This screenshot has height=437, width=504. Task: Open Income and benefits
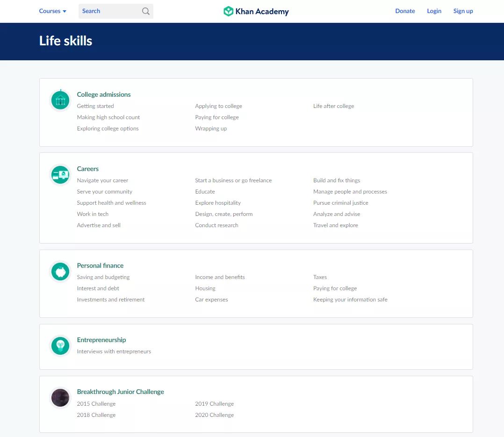[x=220, y=277]
